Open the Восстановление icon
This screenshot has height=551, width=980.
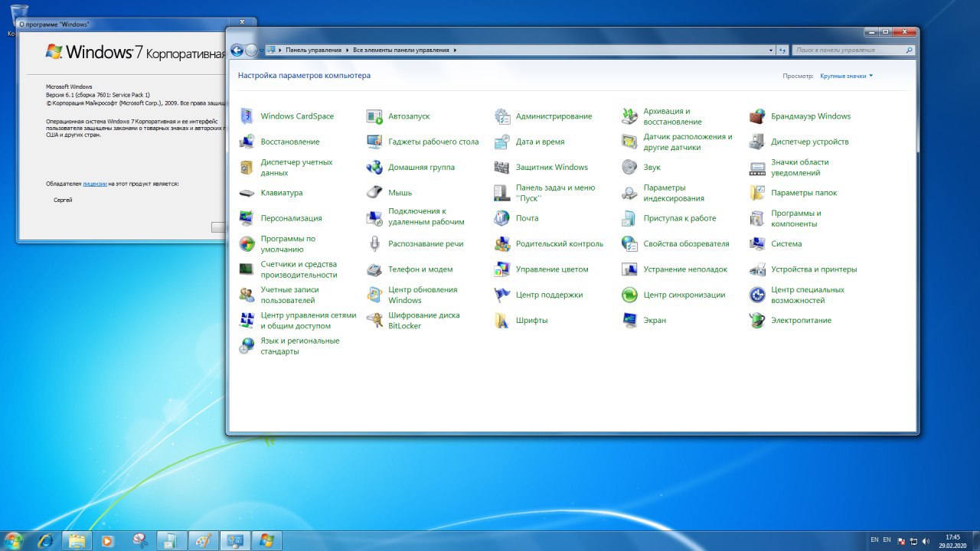pos(247,142)
